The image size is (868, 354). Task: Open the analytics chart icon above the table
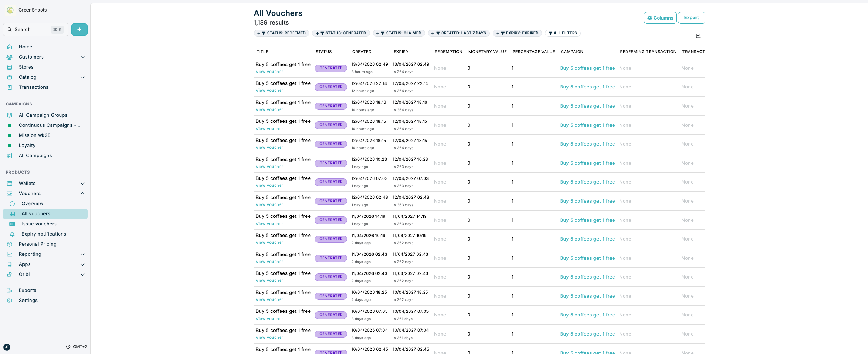coord(698,36)
